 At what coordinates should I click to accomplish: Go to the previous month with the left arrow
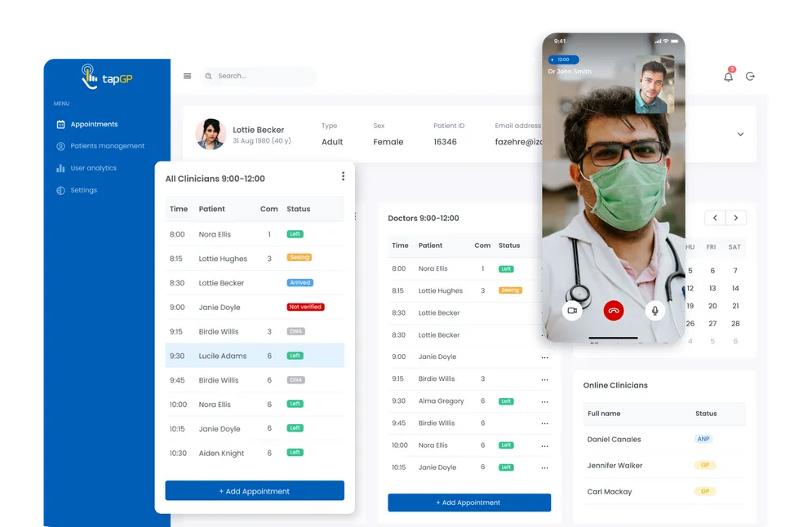tap(715, 218)
